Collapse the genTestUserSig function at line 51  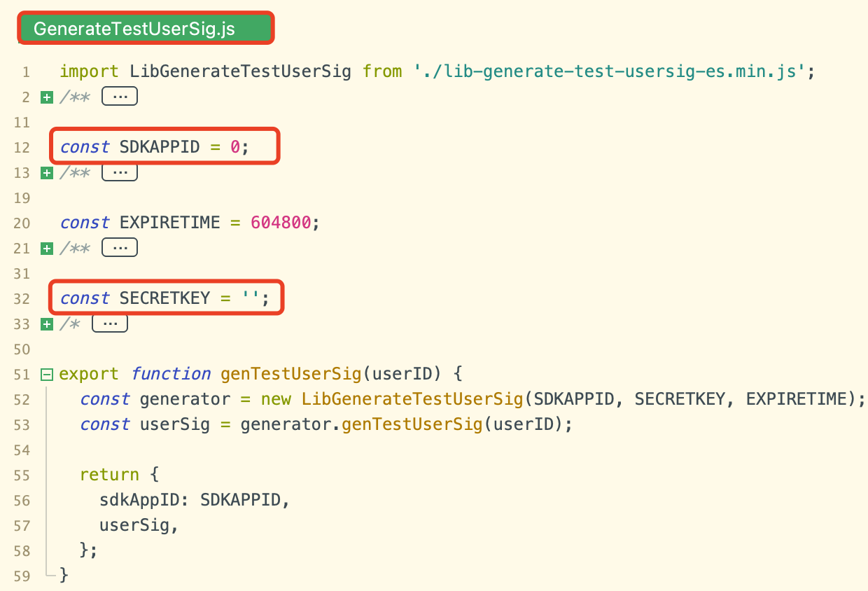click(47, 375)
